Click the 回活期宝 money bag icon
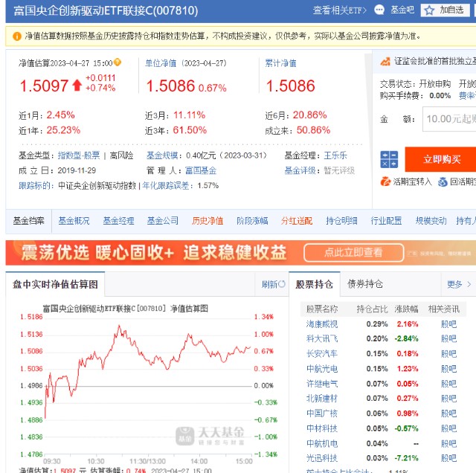 point(443,181)
